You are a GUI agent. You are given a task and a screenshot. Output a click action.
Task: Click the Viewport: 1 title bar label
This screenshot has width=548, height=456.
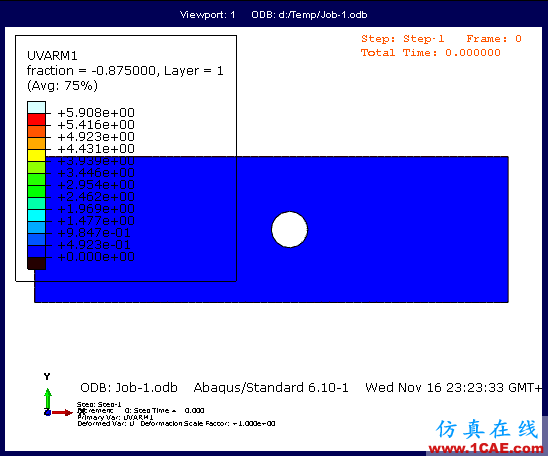pos(208,15)
